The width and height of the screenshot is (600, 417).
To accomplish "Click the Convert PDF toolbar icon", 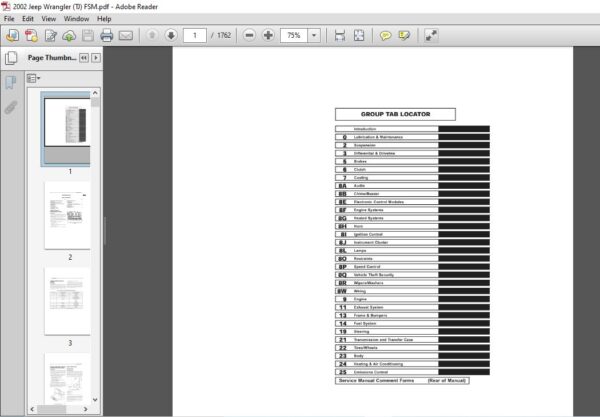I will click(x=31, y=36).
